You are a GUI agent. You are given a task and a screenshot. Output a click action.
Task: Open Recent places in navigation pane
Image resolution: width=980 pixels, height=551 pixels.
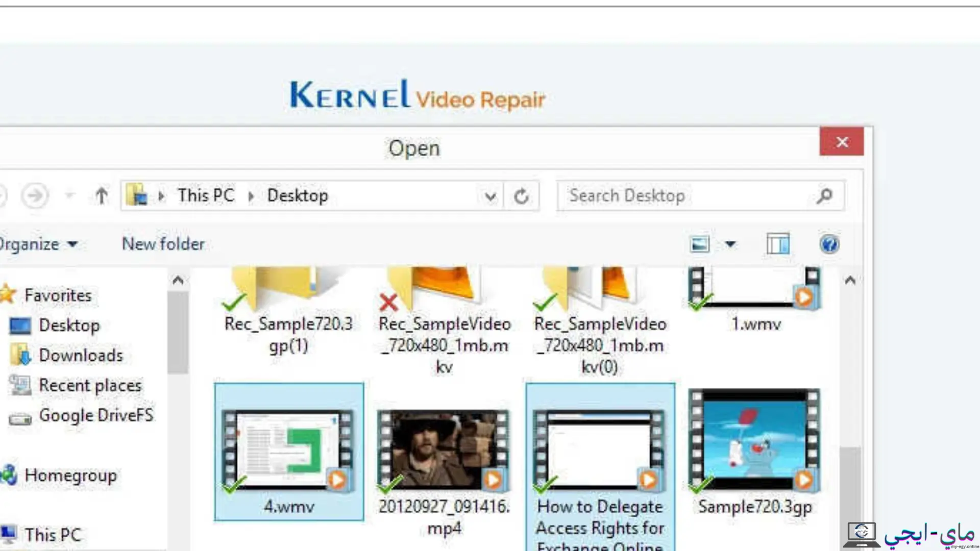(90, 386)
